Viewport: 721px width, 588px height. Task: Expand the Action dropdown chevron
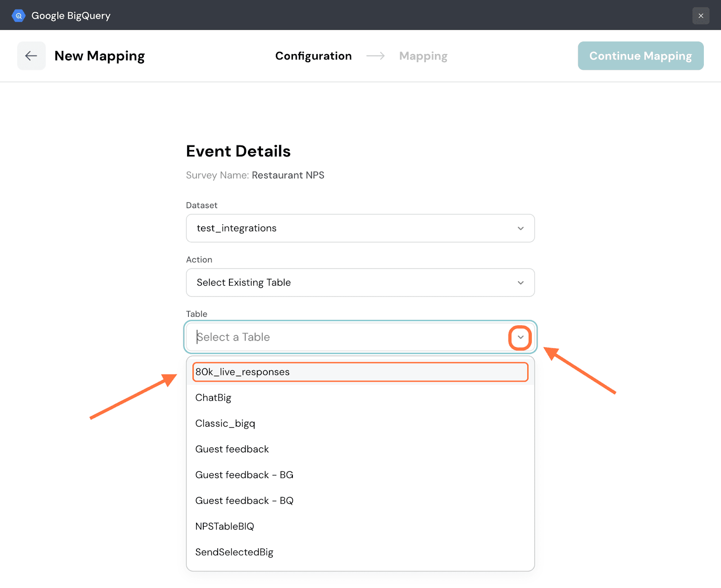click(520, 283)
